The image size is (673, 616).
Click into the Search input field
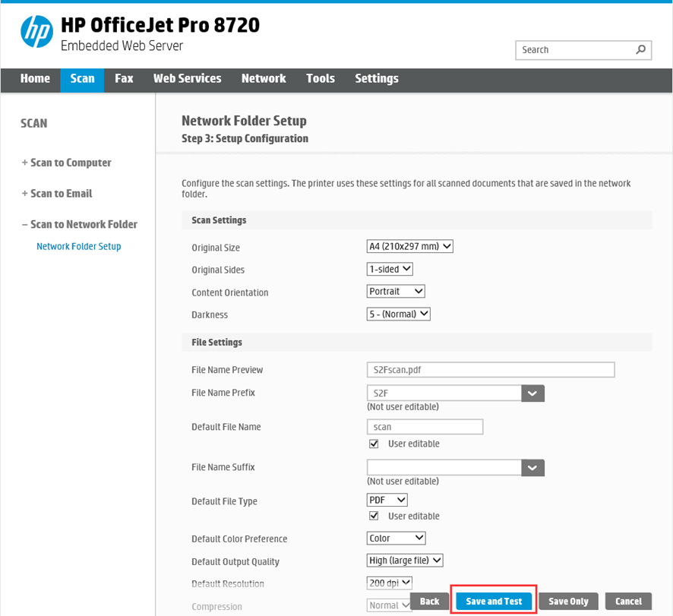tap(583, 50)
